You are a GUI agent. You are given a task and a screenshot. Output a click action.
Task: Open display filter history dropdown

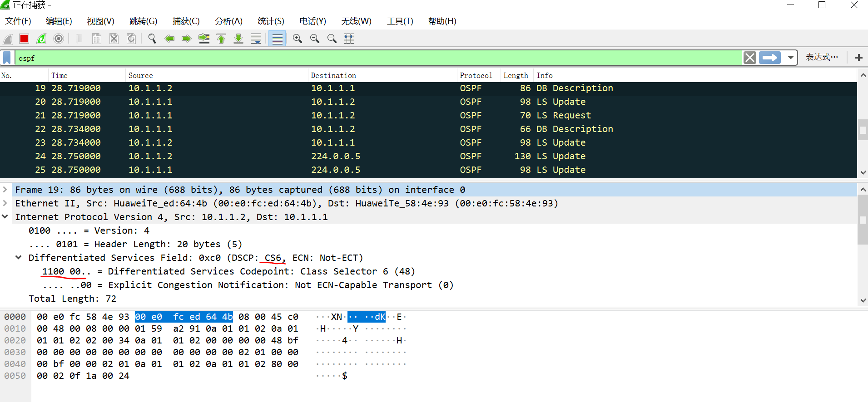click(791, 58)
